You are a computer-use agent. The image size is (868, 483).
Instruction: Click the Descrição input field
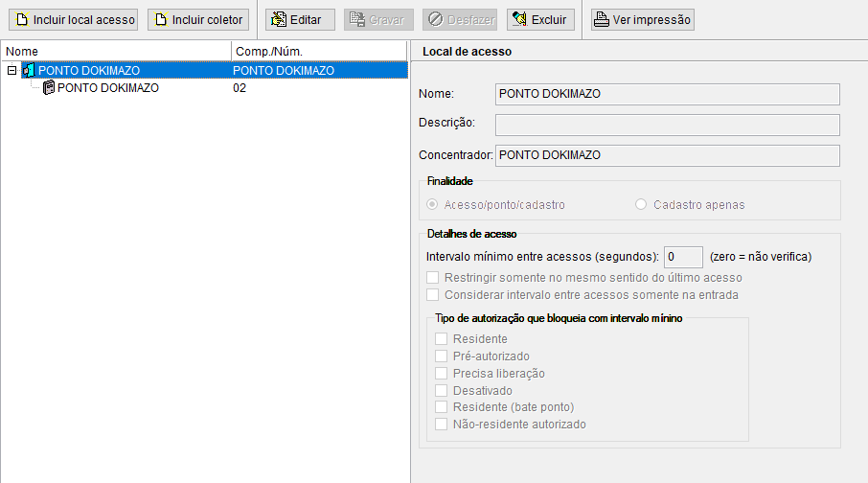667,125
